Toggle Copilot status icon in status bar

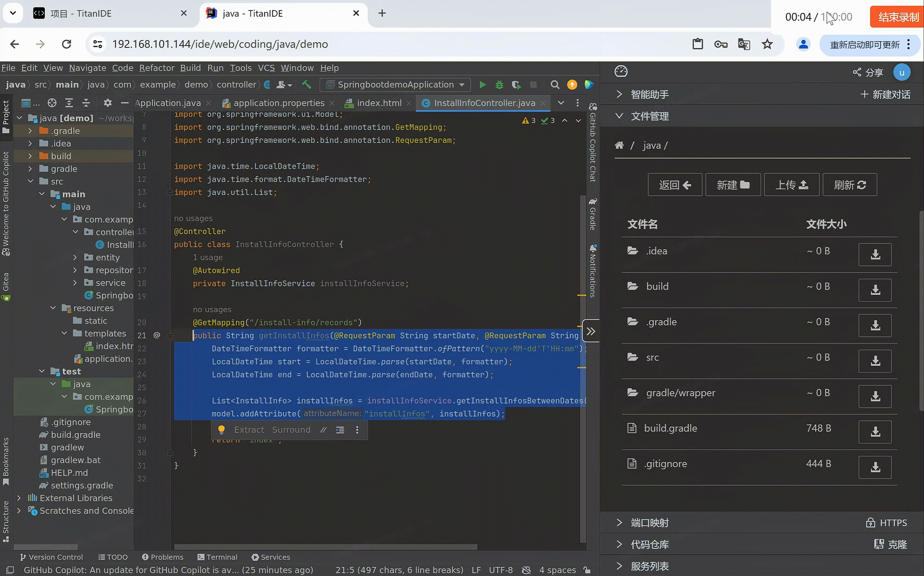pyautogui.click(x=526, y=570)
